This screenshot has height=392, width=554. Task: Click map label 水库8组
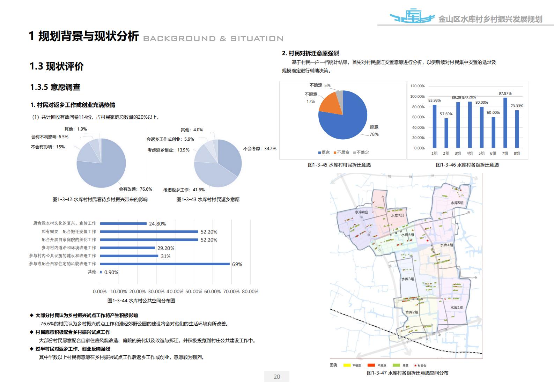361,212
